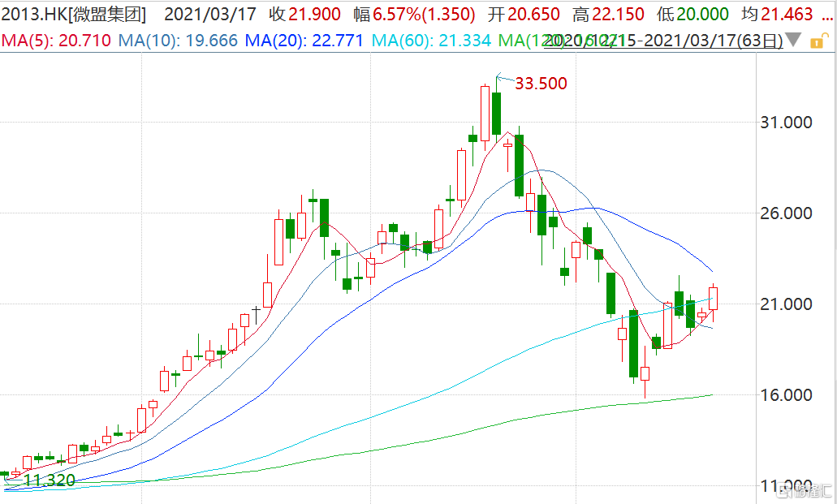Click the MA(60) indicator label
The image size is (837, 504).
(x=431, y=41)
